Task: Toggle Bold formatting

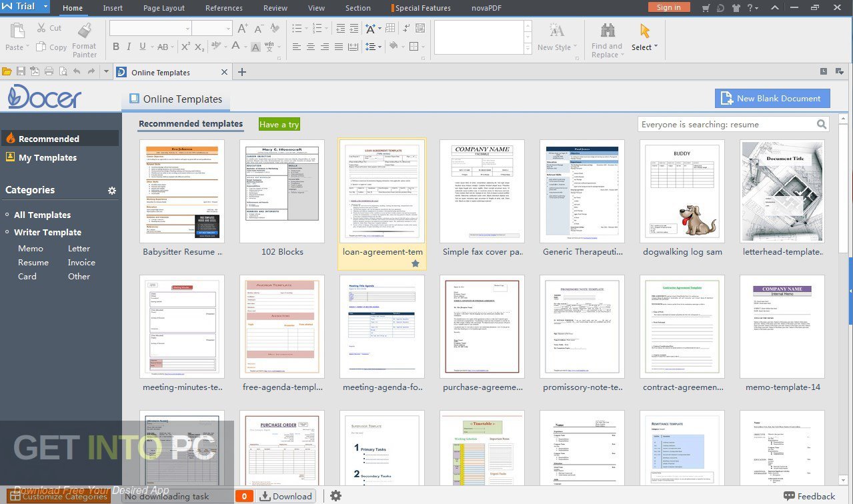Action: pyautogui.click(x=116, y=47)
